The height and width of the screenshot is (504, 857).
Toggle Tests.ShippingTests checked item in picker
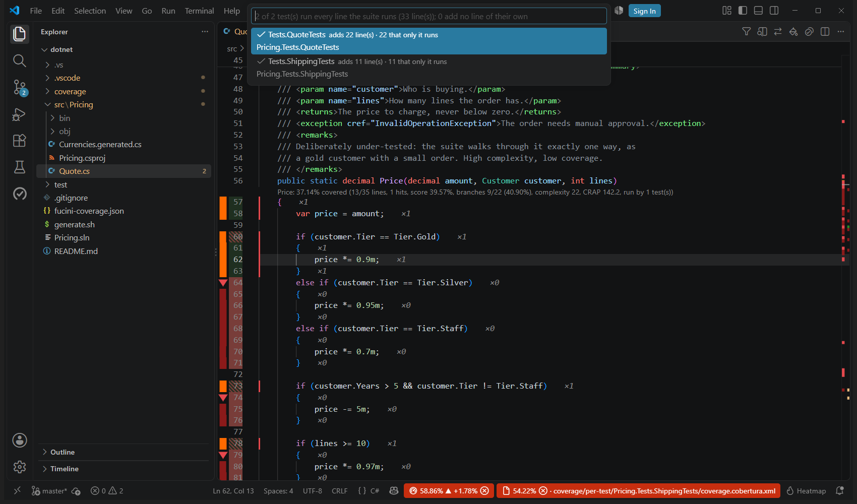point(429,68)
